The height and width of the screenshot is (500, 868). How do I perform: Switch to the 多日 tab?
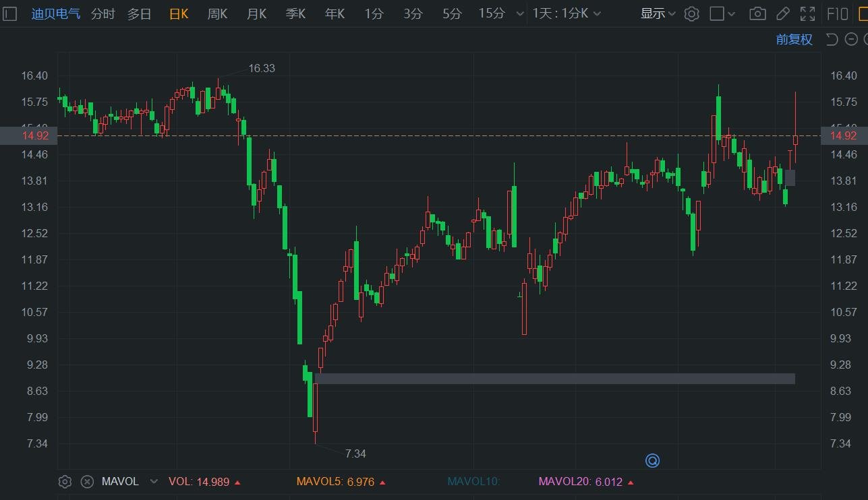click(140, 13)
